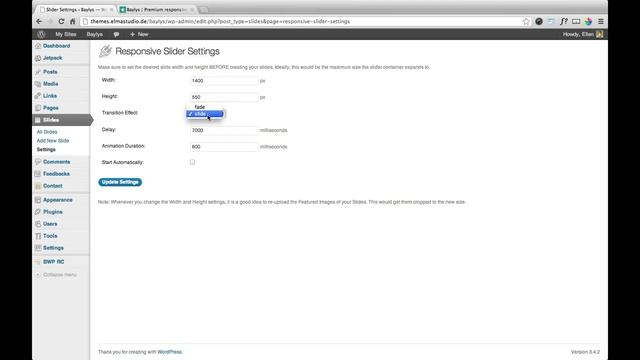640x360 pixels.
Task: Collapse the admin sidebar menu
Action: pos(56,275)
